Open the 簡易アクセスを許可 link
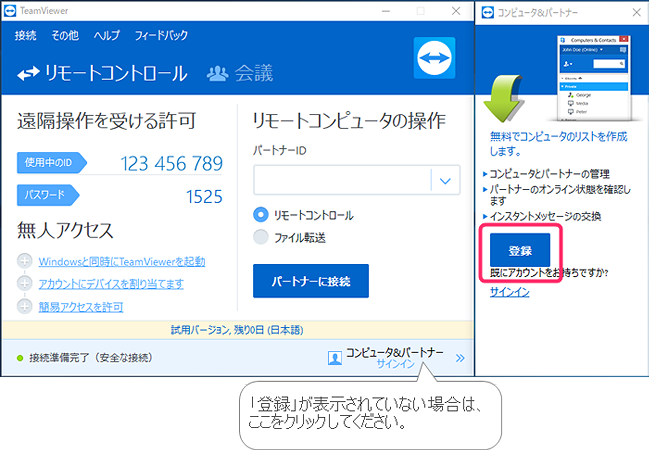The image size is (649, 460). click(x=81, y=307)
